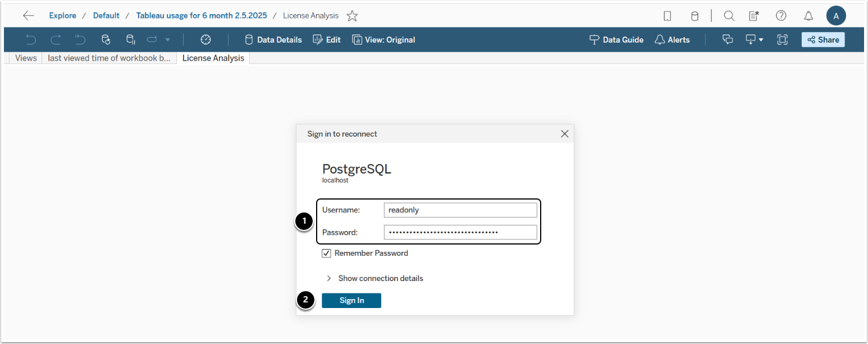The height and width of the screenshot is (344, 868).
Task: Select the "last viewed time of workbook" tab
Action: click(109, 58)
